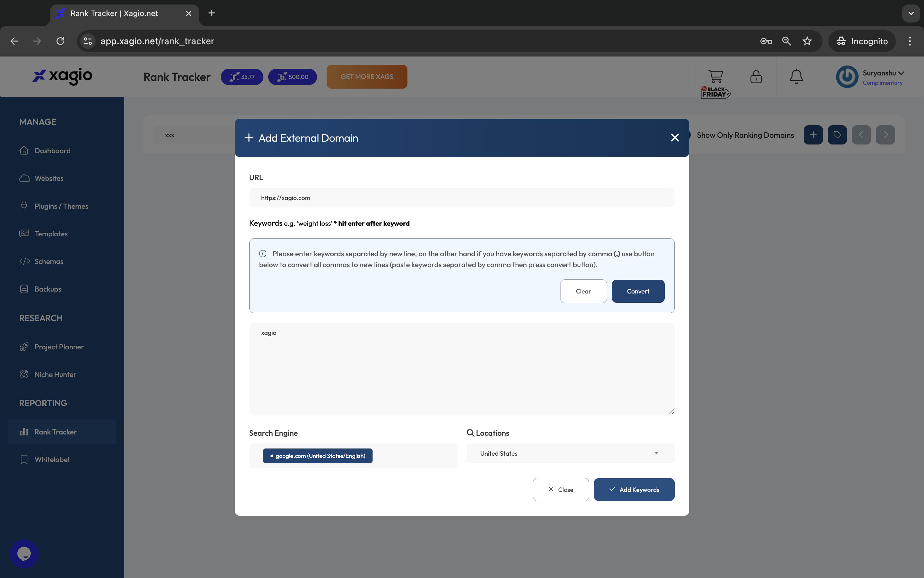Convert commas to new lines

637,291
